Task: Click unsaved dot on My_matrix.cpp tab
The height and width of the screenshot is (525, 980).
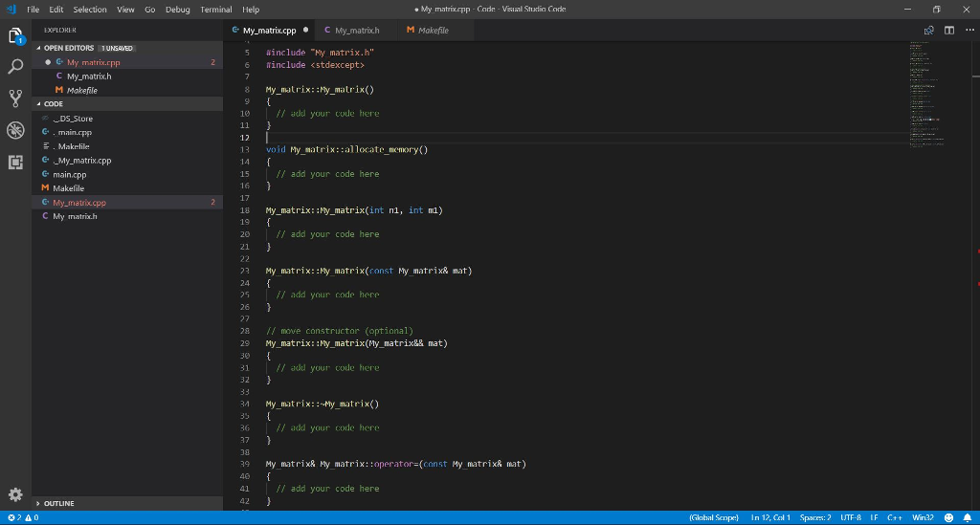Action: click(305, 30)
